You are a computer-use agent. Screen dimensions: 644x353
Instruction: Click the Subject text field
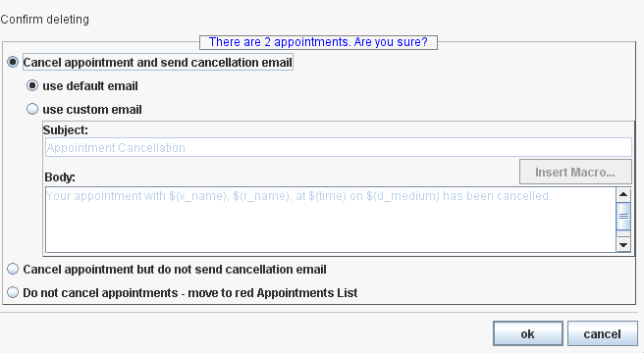pos(338,147)
